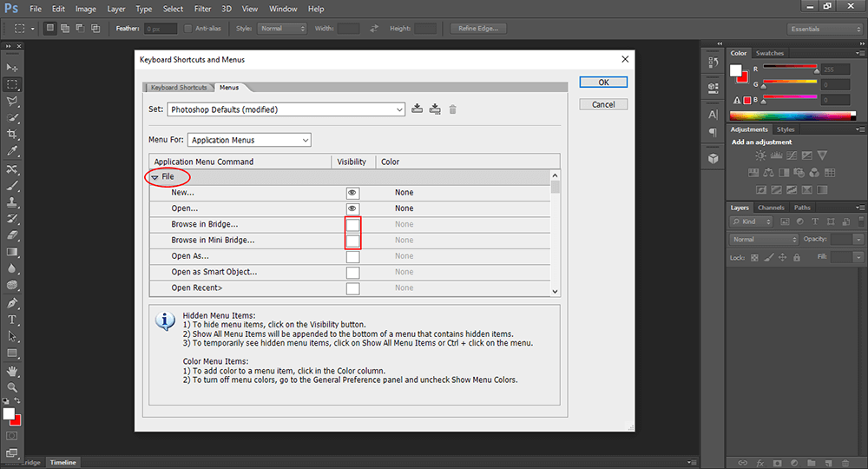
Task: Add a Color Balance adjustment
Action: coord(768,173)
